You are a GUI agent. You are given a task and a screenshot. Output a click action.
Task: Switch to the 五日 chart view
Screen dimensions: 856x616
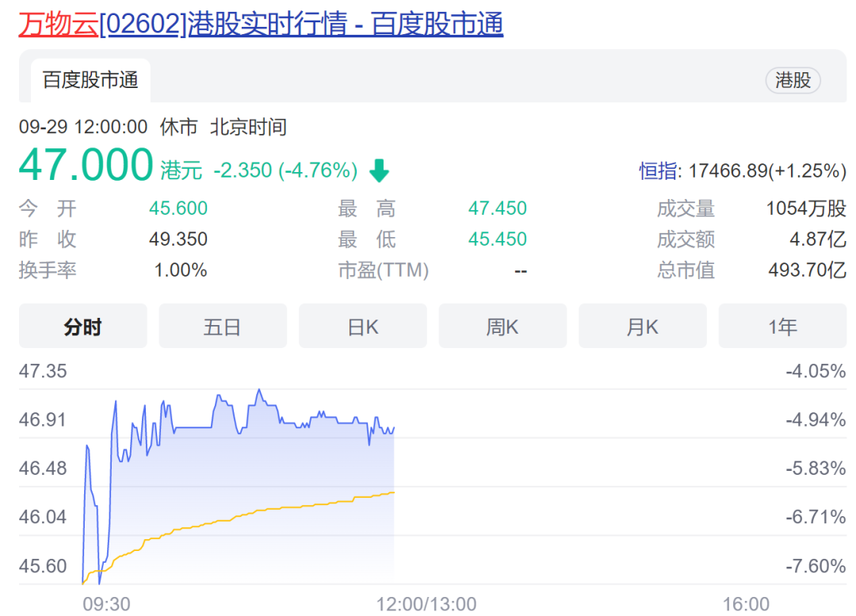pos(223,326)
